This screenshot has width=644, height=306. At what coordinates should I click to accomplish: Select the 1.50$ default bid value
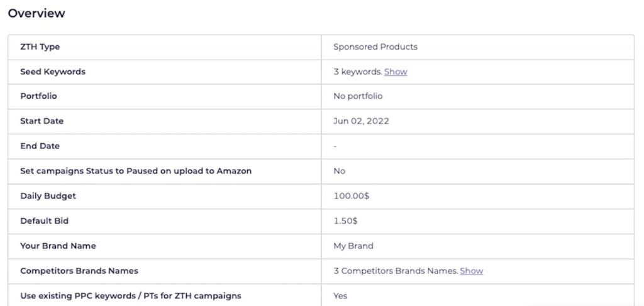coord(345,221)
